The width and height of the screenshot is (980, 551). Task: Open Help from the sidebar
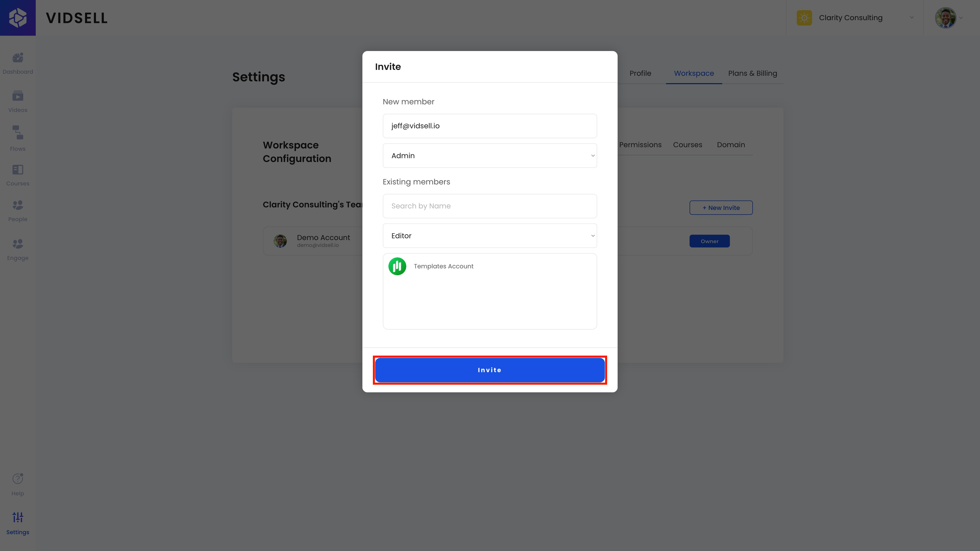(18, 479)
